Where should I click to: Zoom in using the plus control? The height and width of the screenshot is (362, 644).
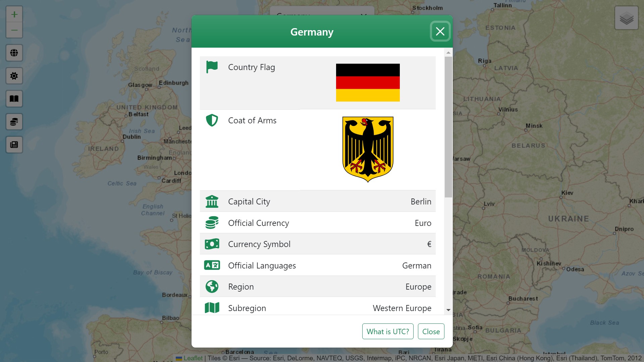pos(14,14)
